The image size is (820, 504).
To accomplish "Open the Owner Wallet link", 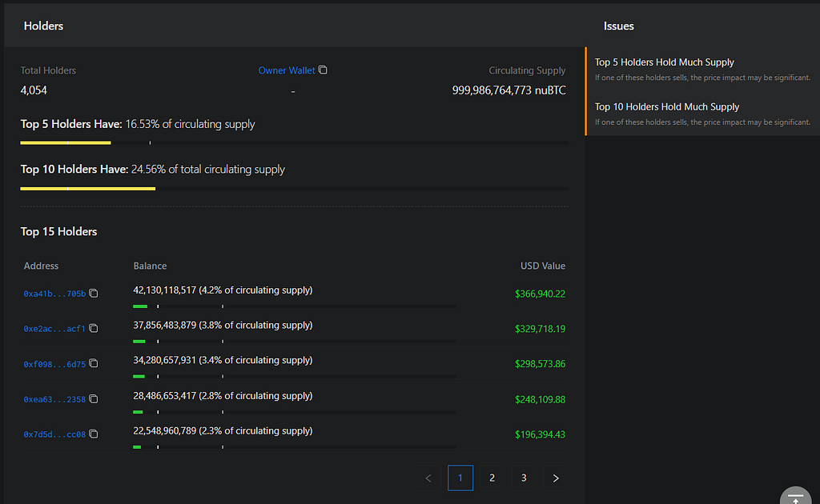I will pyautogui.click(x=287, y=70).
